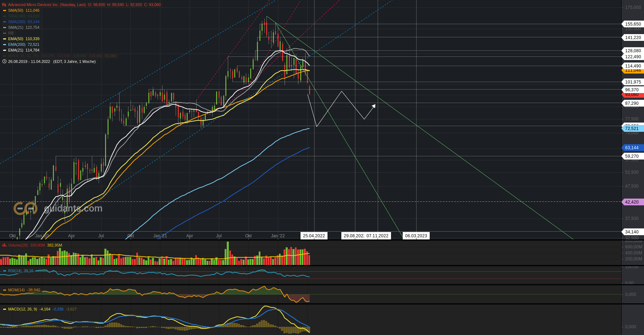This screenshot has height=335, width=644.
Task: Click the 122,490 price level label
Action: coord(633,57)
